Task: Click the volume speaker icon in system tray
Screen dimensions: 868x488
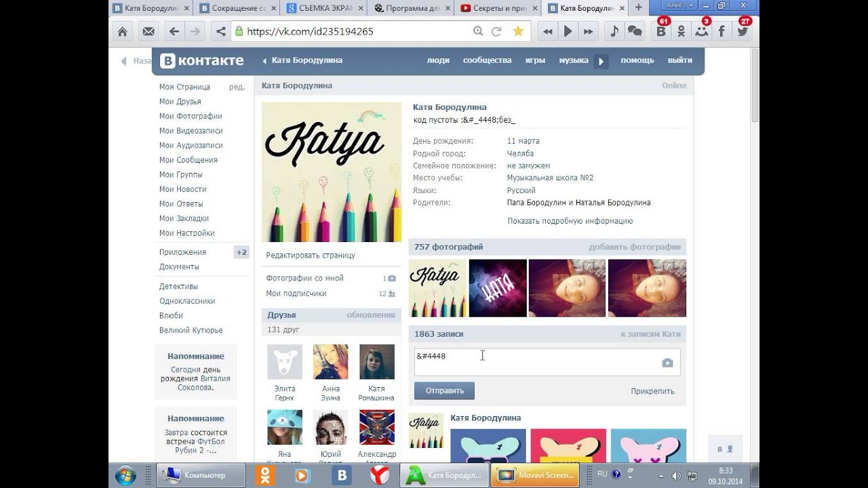Action: coord(675,475)
